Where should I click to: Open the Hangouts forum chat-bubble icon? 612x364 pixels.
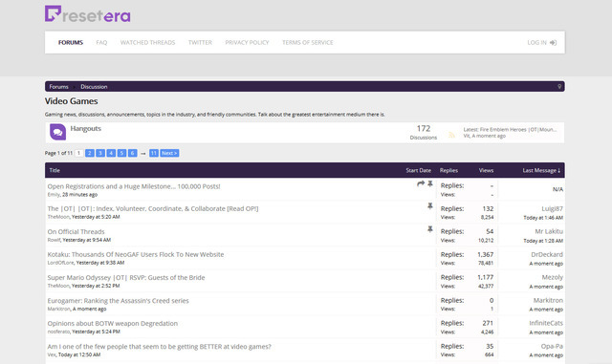(x=57, y=132)
